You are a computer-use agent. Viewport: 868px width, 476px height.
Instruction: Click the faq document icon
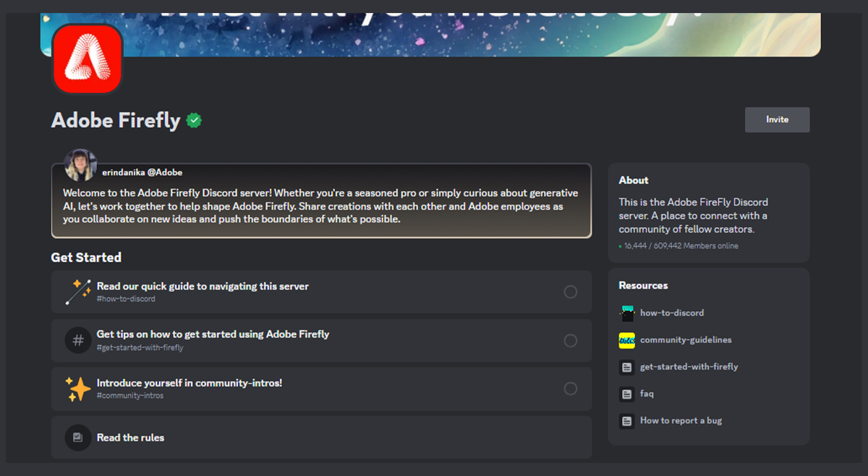pyautogui.click(x=627, y=394)
